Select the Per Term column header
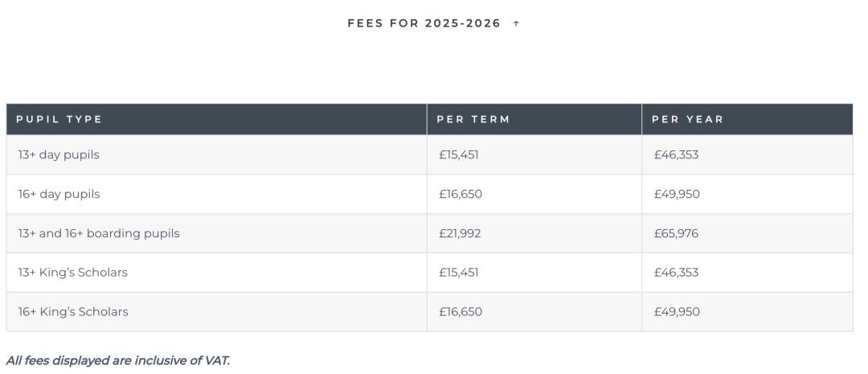Viewport: 868px width, 374px height. [473, 119]
